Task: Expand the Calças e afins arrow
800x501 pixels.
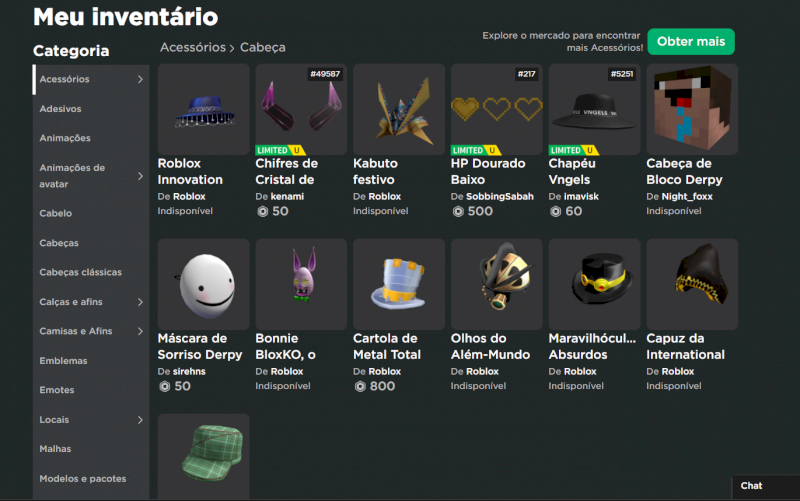Action: tap(140, 302)
